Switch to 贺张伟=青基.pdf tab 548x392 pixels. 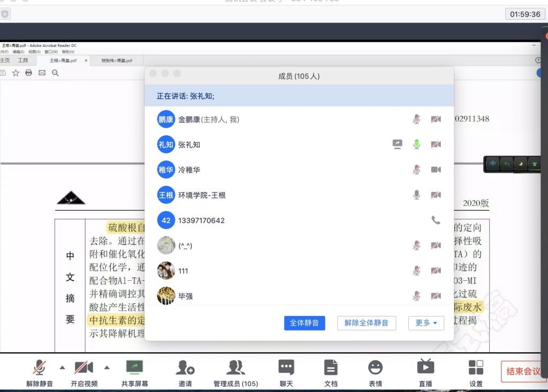click(x=117, y=61)
